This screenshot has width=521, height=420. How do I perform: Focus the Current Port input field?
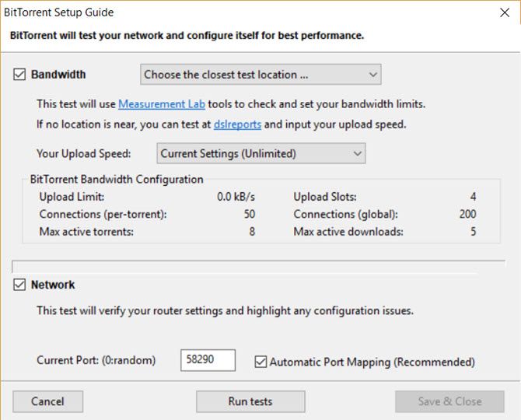point(208,361)
